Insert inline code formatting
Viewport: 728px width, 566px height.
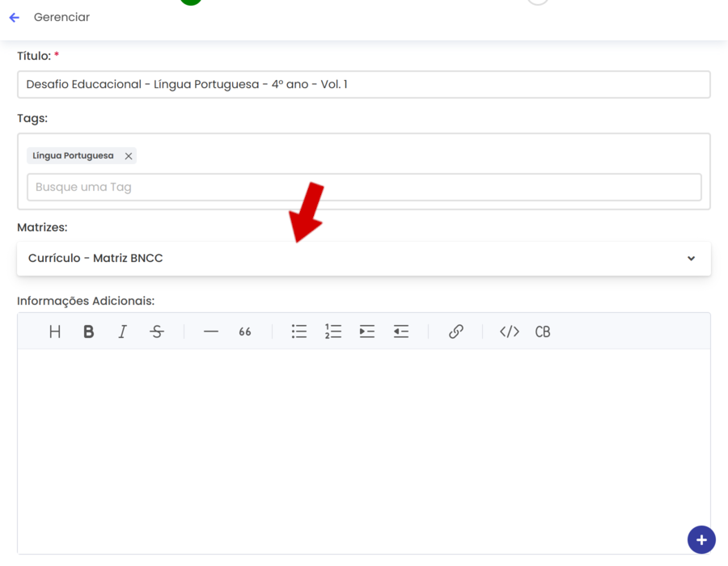click(510, 332)
